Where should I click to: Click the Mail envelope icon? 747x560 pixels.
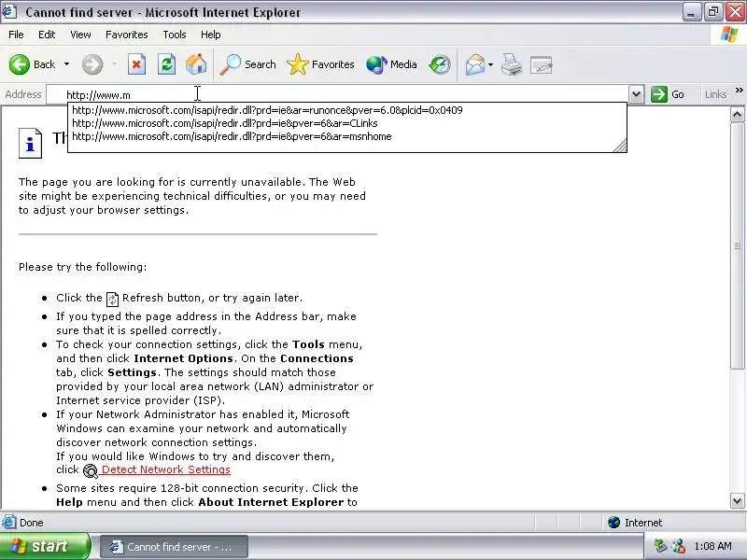tap(475, 64)
